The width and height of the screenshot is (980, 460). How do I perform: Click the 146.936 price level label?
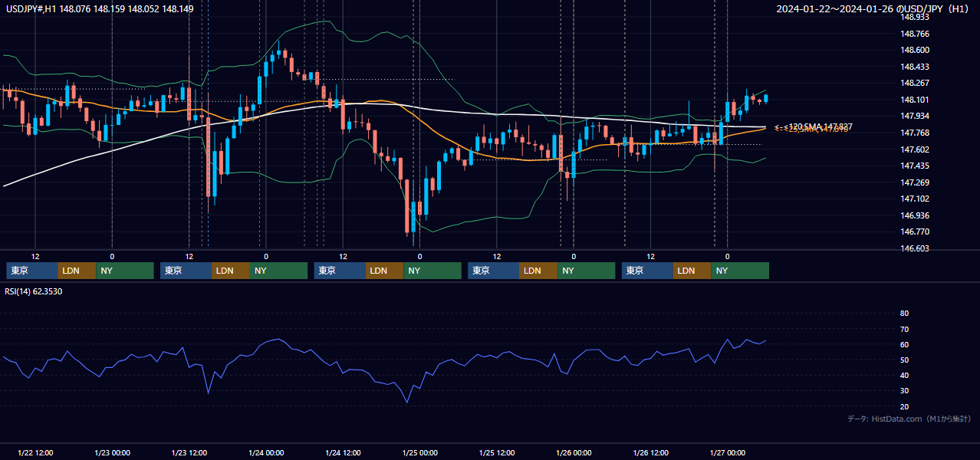(915, 215)
